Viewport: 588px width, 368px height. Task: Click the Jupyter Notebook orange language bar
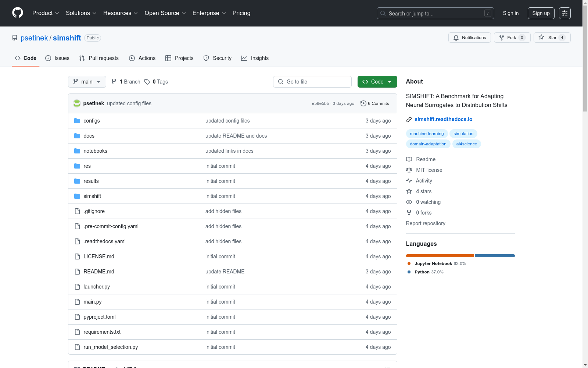click(x=440, y=256)
